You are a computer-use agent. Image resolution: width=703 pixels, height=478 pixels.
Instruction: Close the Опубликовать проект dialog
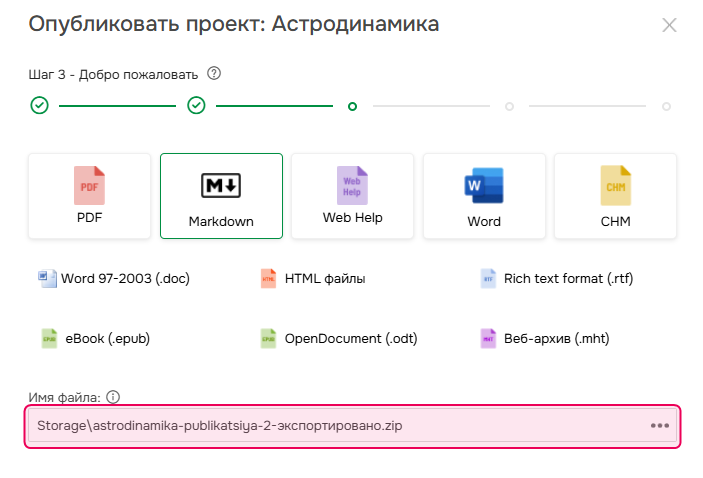click(669, 25)
